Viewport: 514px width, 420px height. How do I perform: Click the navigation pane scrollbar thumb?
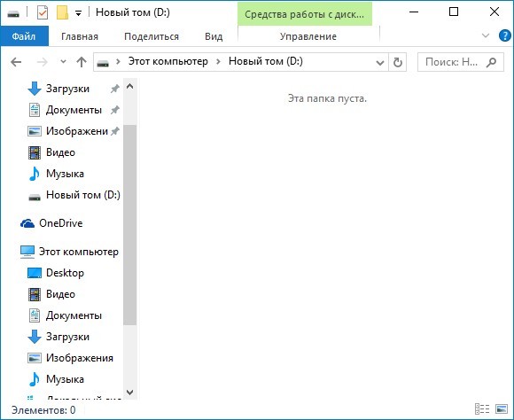[129, 225]
